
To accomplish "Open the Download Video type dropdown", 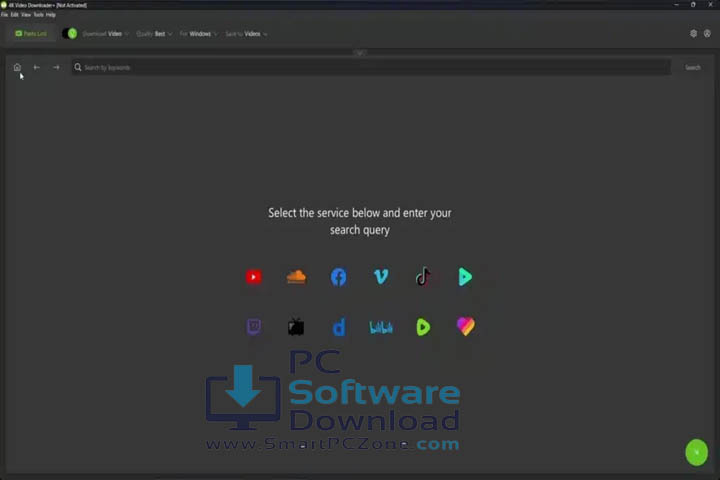I will (106, 34).
